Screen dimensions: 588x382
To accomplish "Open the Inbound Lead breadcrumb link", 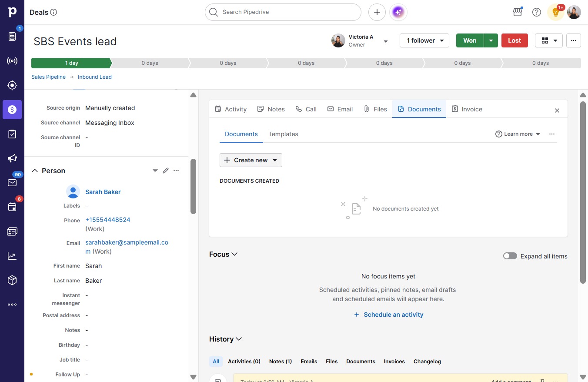I will [x=95, y=77].
